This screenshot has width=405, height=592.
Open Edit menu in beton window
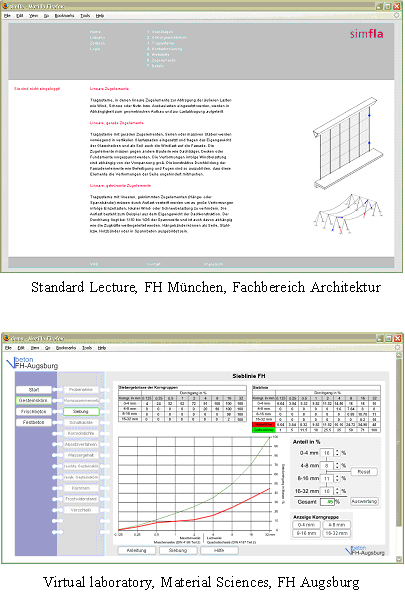21,348
